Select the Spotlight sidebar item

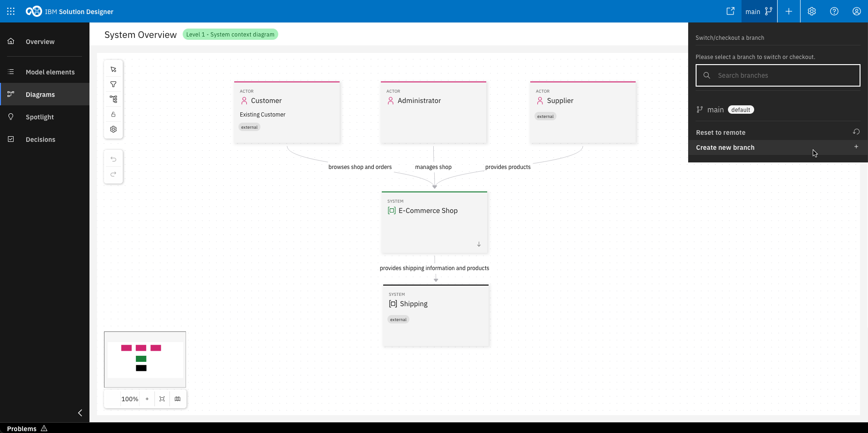[x=40, y=117]
